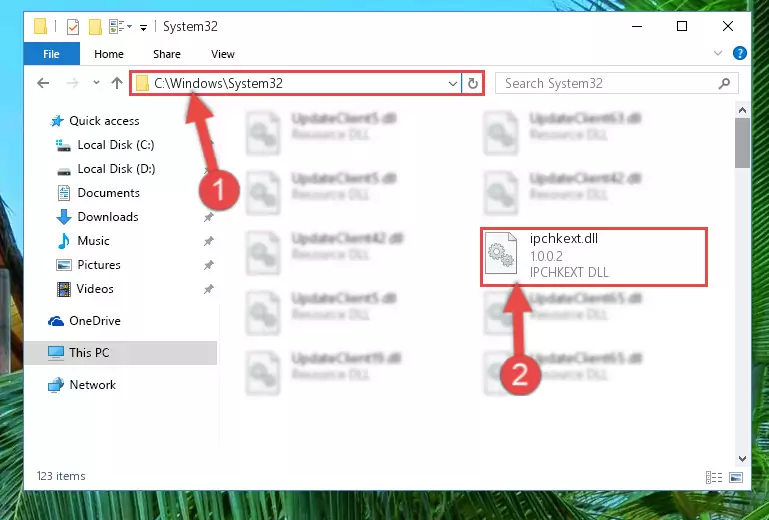
Task: Open Pictures folder in navigation pane
Action: [99, 265]
